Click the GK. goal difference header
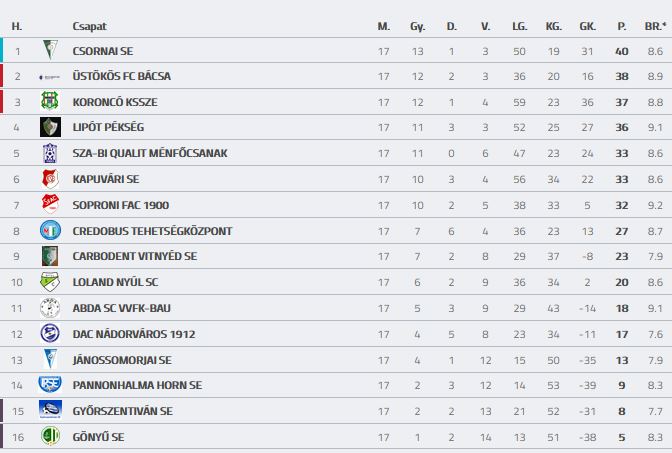This screenshot has width=672, height=453. (x=586, y=25)
